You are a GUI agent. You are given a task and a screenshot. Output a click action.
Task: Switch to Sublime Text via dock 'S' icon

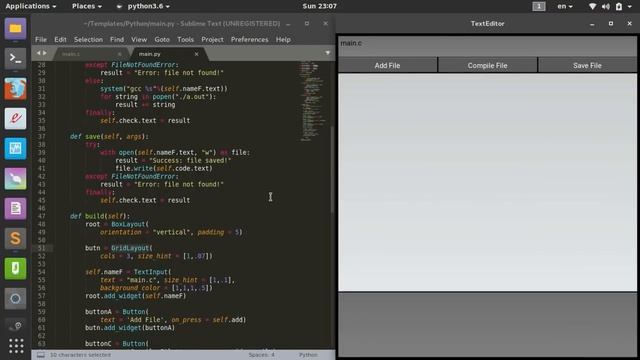(x=16, y=238)
